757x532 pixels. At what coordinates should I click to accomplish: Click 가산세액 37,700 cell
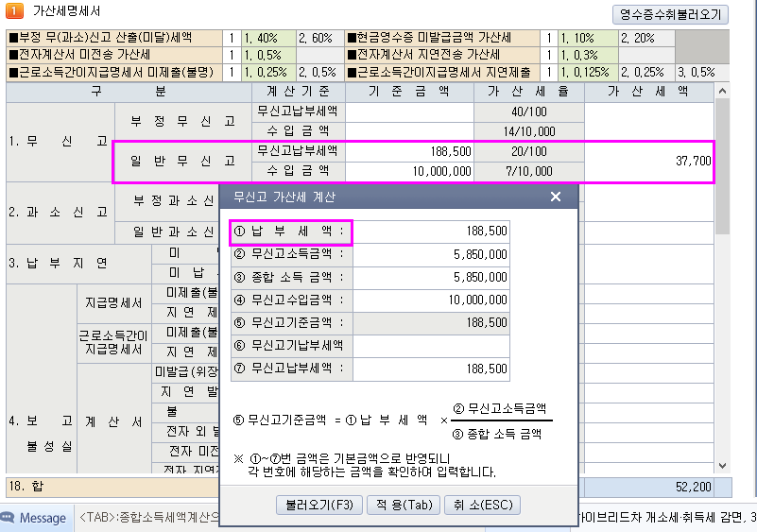pyautogui.click(x=649, y=161)
